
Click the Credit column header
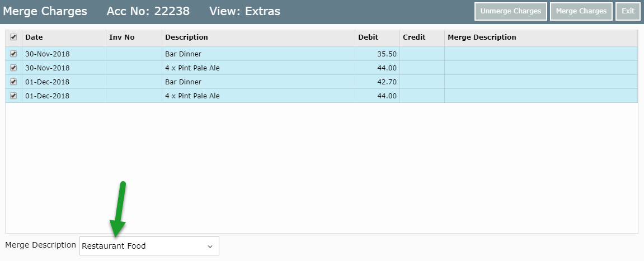pyautogui.click(x=414, y=37)
